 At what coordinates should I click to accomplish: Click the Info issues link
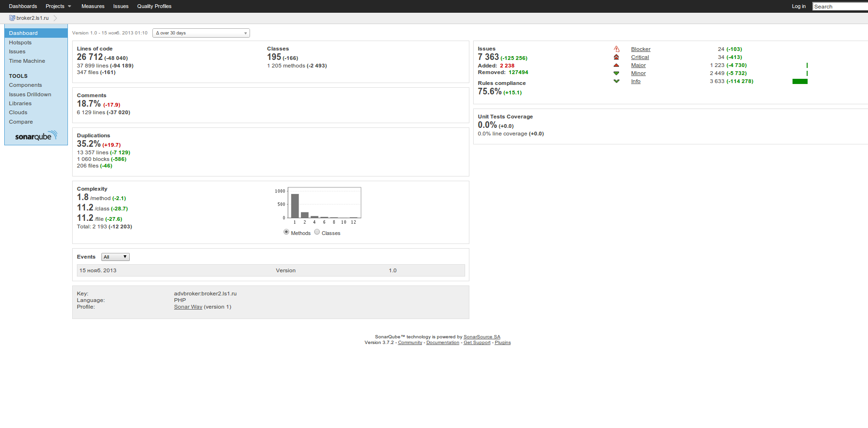[636, 81]
